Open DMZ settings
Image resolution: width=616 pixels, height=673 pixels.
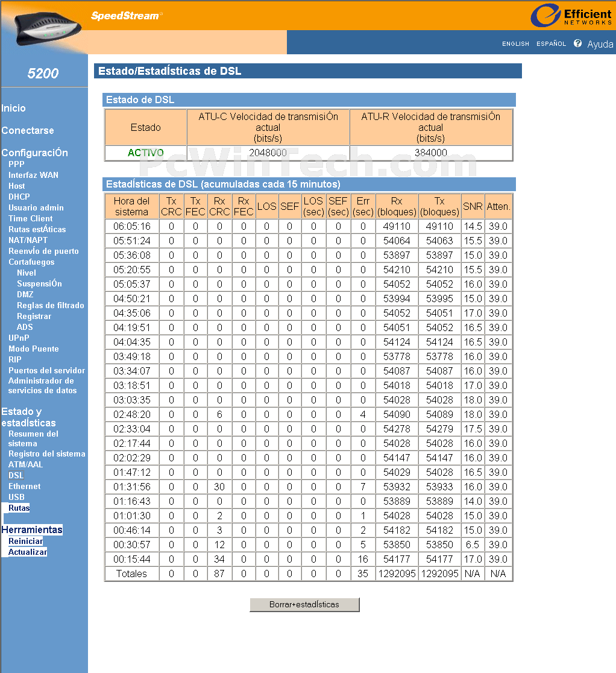(x=25, y=294)
